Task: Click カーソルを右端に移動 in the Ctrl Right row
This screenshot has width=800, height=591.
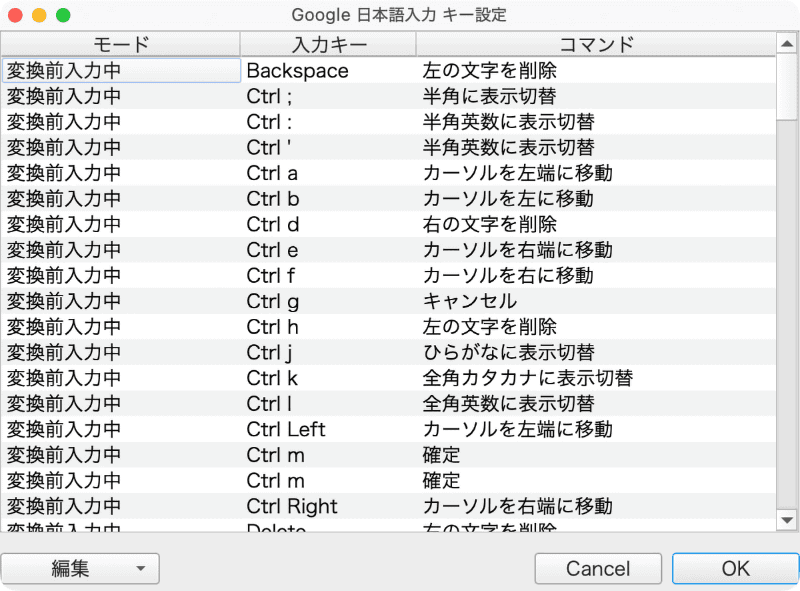Action: click(x=596, y=506)
